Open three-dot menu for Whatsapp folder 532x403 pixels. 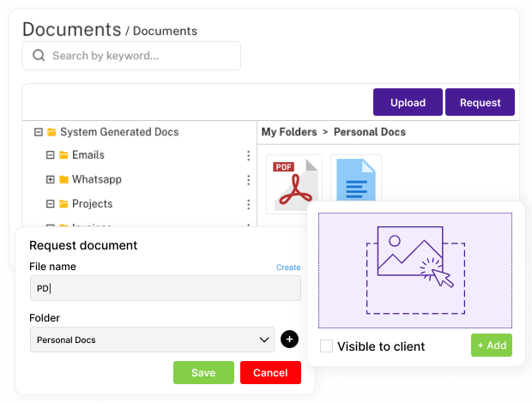click(x=249, y=180)
